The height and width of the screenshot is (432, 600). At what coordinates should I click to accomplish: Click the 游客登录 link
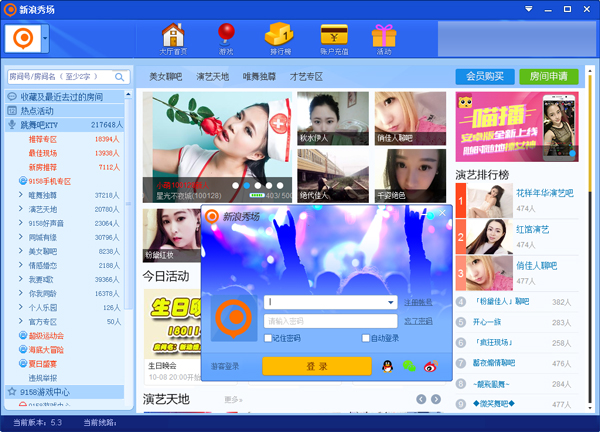click(225, 366)
